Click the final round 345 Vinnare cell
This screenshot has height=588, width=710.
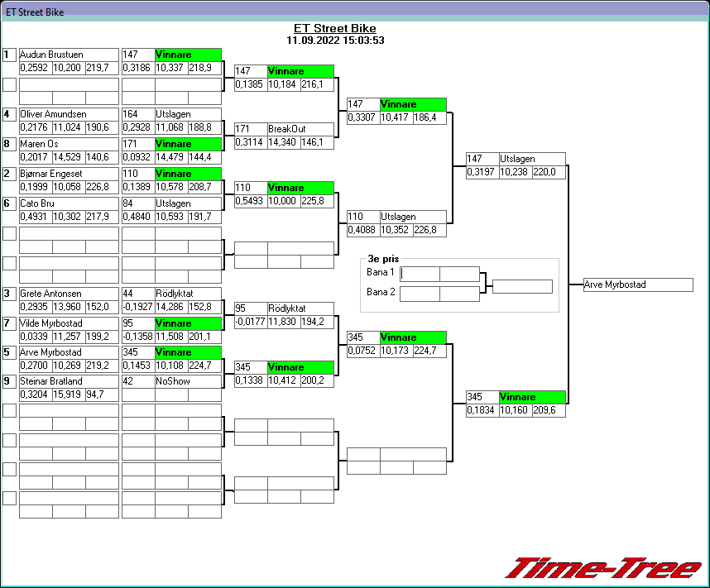pos(532,398)
